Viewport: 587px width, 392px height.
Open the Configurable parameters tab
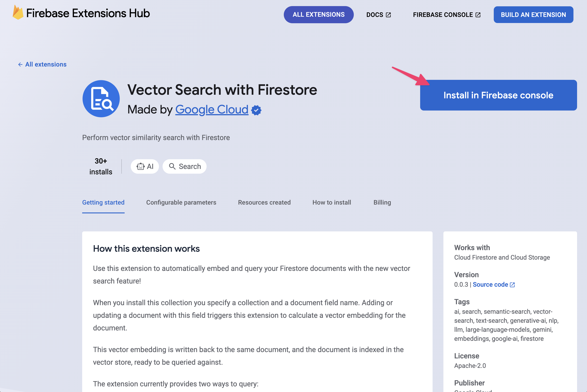(181, 202)
